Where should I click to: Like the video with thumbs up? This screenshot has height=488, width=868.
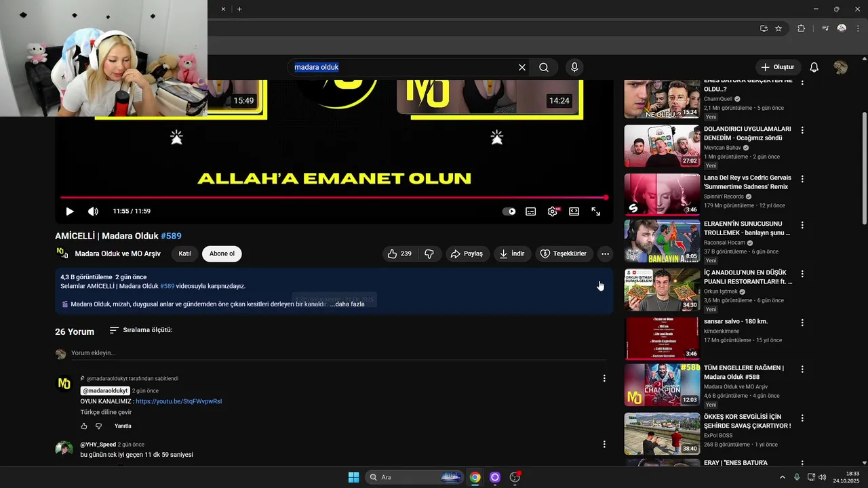pos(399,253)
